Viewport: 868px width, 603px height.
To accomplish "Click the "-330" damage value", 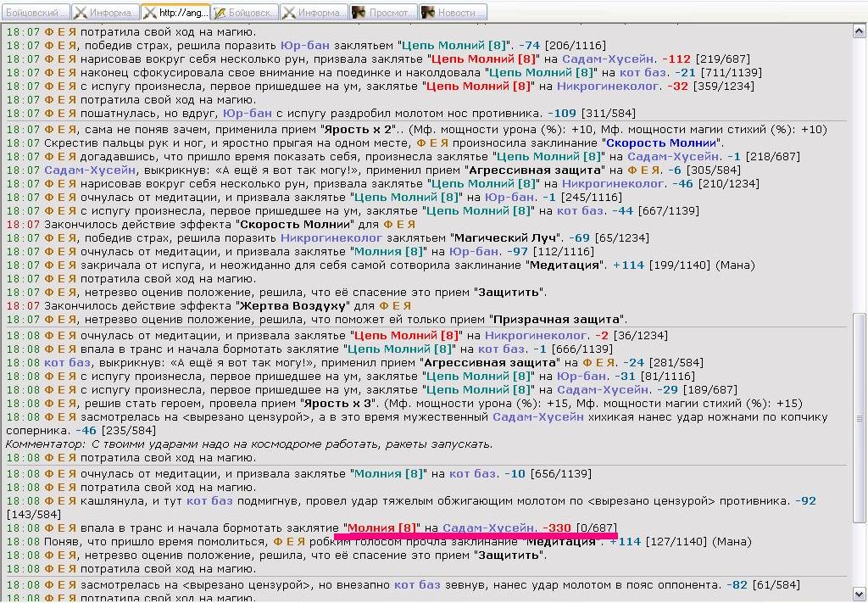I will coord(557,528).
